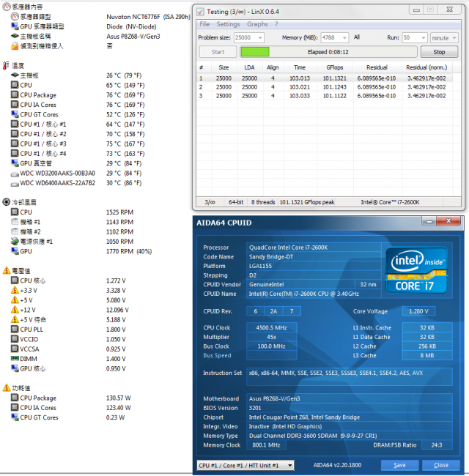The image size is (469, 476).
Task: Click the GPU sensor type monitor icon
Action: pyautogui.click(x=15, y=26)
